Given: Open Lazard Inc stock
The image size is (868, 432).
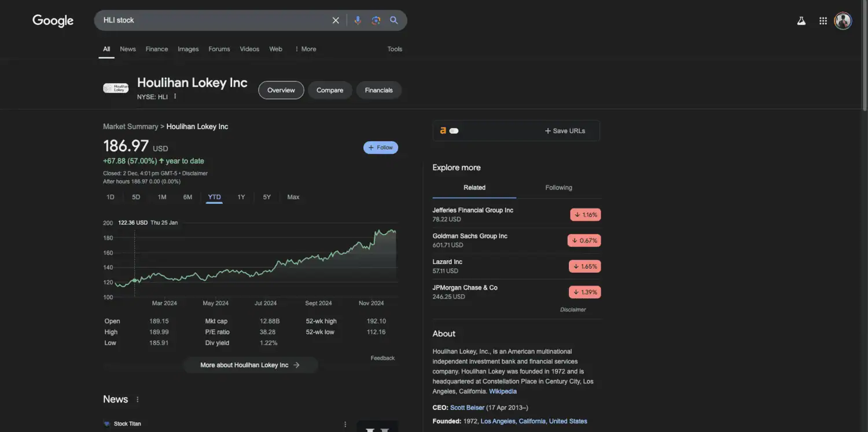Looking at the screenshot, I should 447,262.
